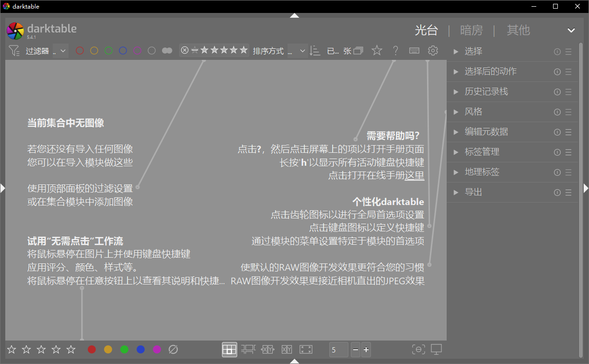Toggle the sort direction arrow icon
Viewport: 589px width, 364px height.
pos(315,50)
